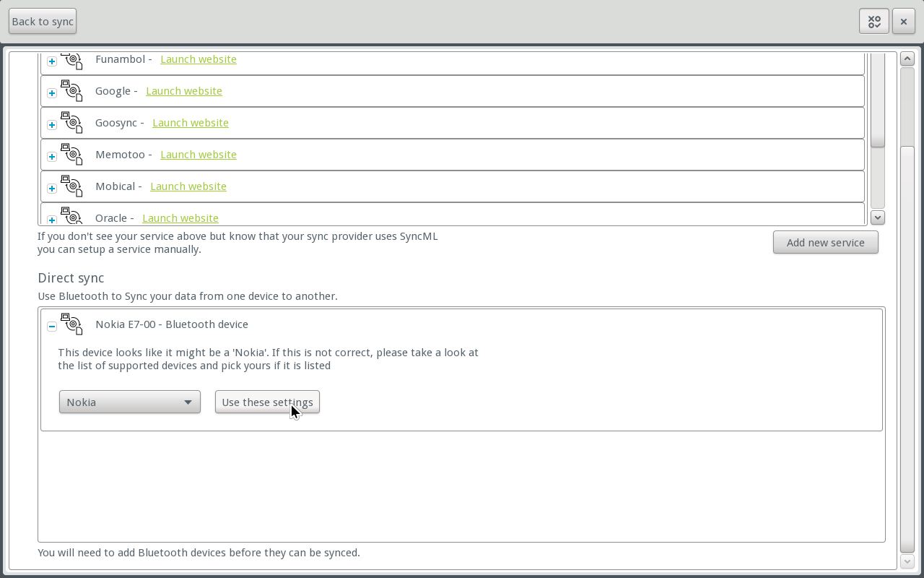Open Google Launch website link
This screenshot has height=578, width=924.
(184, 91)
